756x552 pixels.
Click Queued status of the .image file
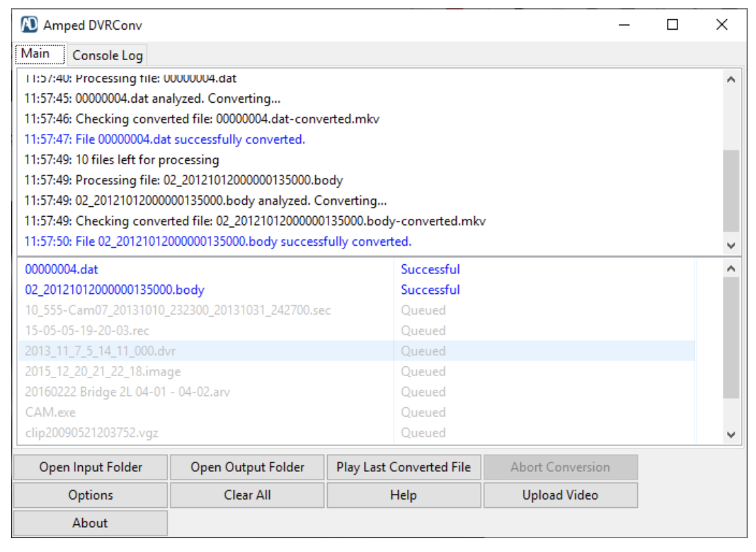coord(423,372)
